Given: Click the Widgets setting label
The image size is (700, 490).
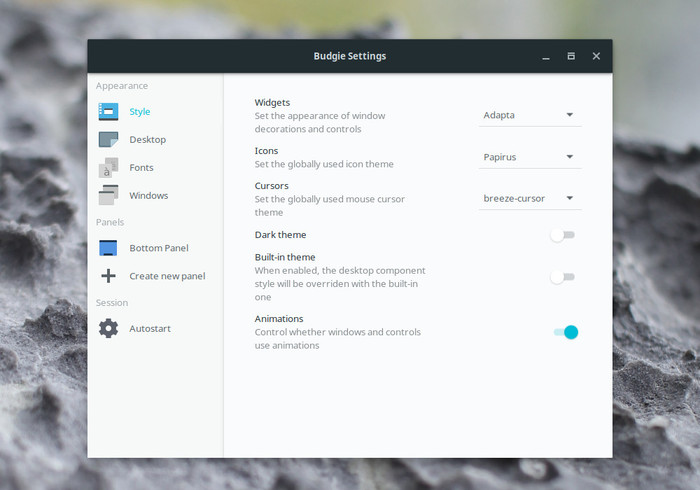Looking at the screenshot, I should (272, 103).
